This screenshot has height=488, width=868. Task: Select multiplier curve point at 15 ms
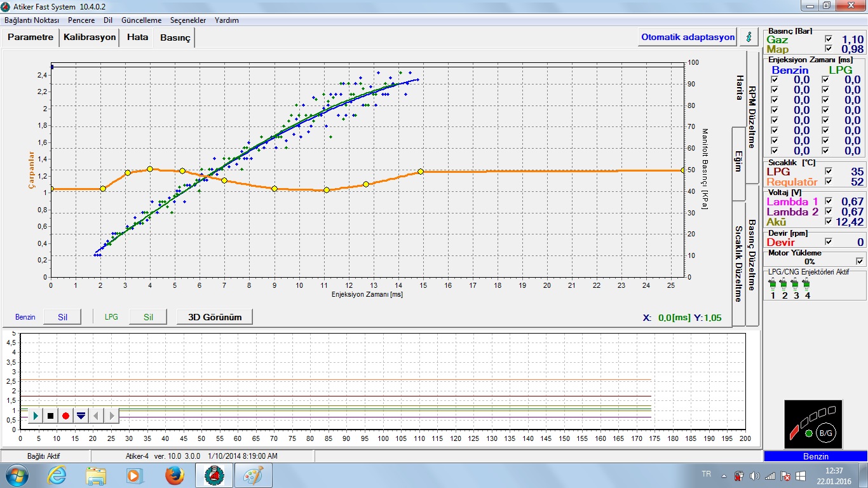pyautogui.click(x=421, y=172)
